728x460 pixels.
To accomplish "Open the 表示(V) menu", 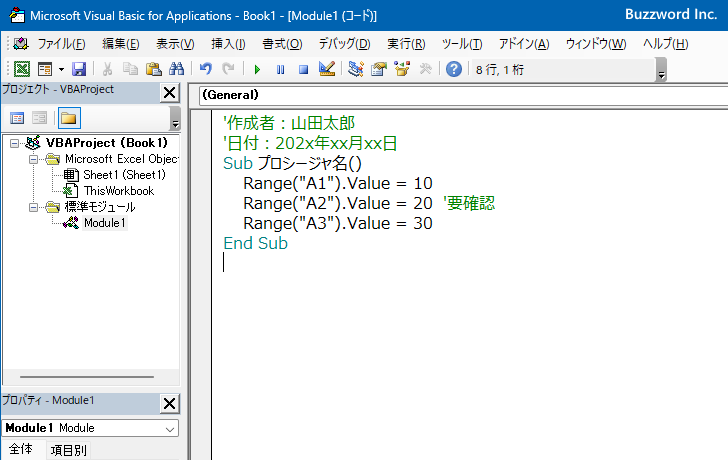I will [175, 44].
